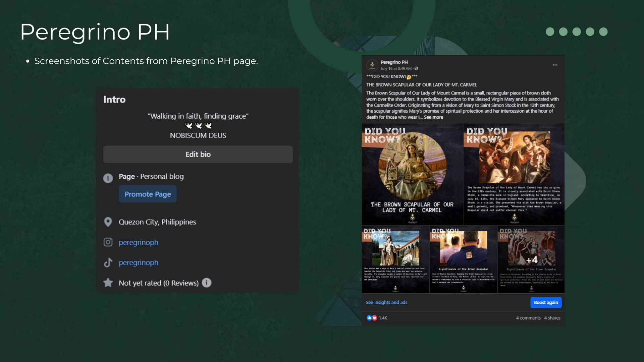Open the 4 comments link
The width and height of the screenshot is (644, 362).
528,318
